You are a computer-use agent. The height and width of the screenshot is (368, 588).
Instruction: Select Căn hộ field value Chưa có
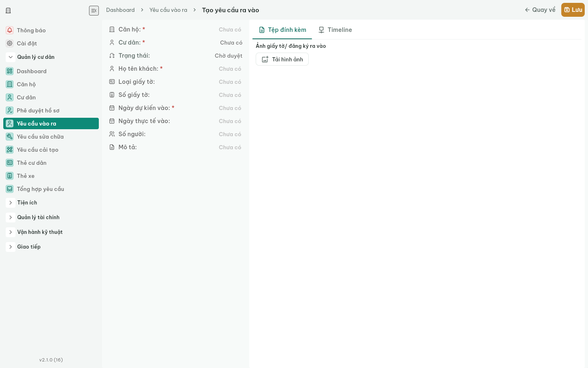(230, 29)
